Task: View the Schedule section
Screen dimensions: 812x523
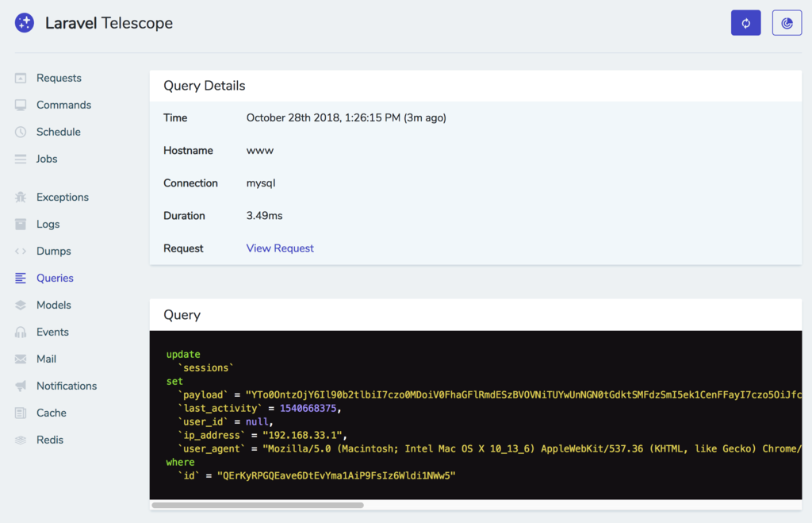Action: [57, 132]
